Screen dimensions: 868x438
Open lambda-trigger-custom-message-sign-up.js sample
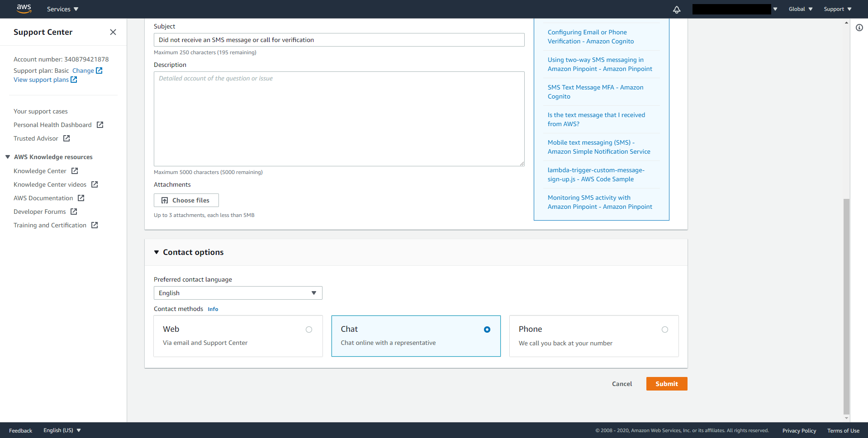click(x=596, y=174)
